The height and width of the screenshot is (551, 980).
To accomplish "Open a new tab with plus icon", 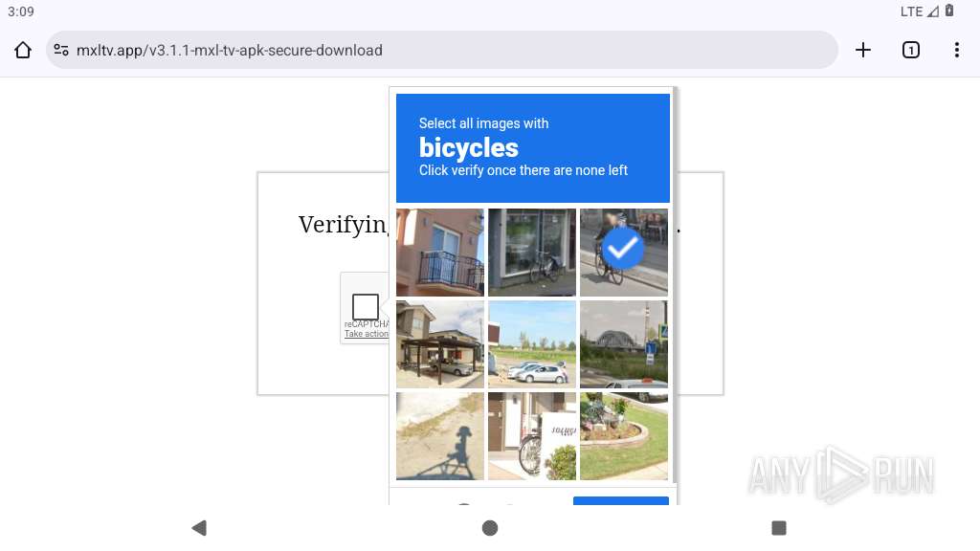I will pyautogui.click(x=862, y=50).
